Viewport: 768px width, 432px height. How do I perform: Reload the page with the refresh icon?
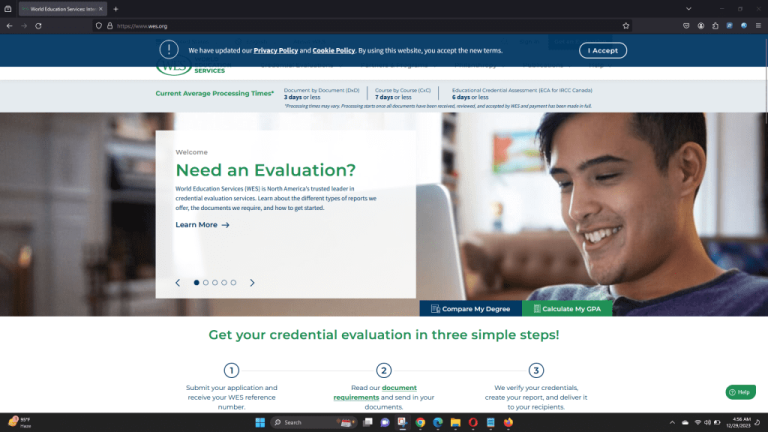tap(38, 26)
